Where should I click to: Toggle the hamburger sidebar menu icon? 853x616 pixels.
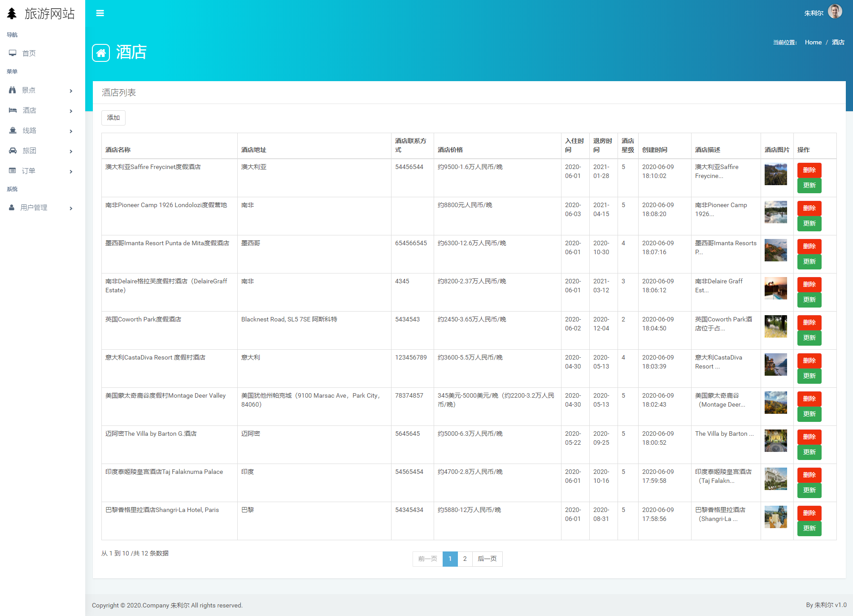click(100, 13)
